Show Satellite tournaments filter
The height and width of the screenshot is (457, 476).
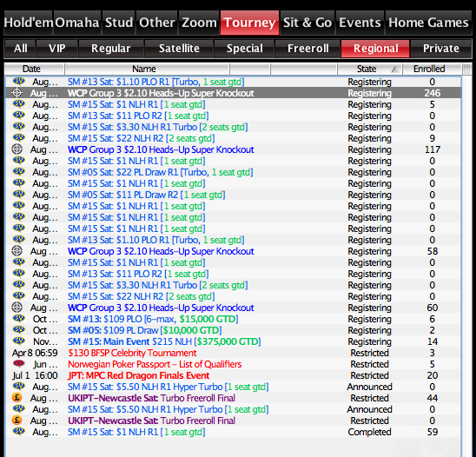tap(179, 49)
